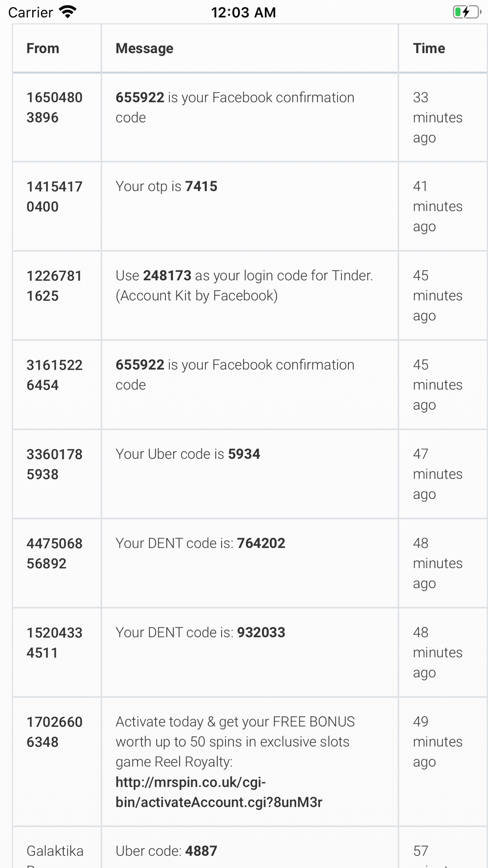Tap sender number 17026606348
This screenshot has height=868, width=488.
tap(54, 732)
